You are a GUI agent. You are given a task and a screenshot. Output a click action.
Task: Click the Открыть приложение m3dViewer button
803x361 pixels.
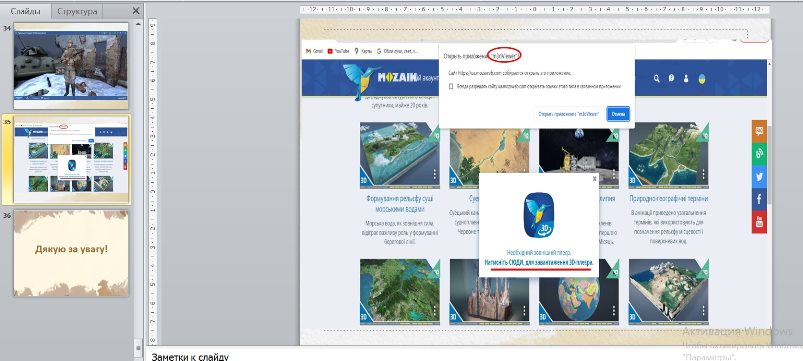pyautogui.click(x=568, y=114)
